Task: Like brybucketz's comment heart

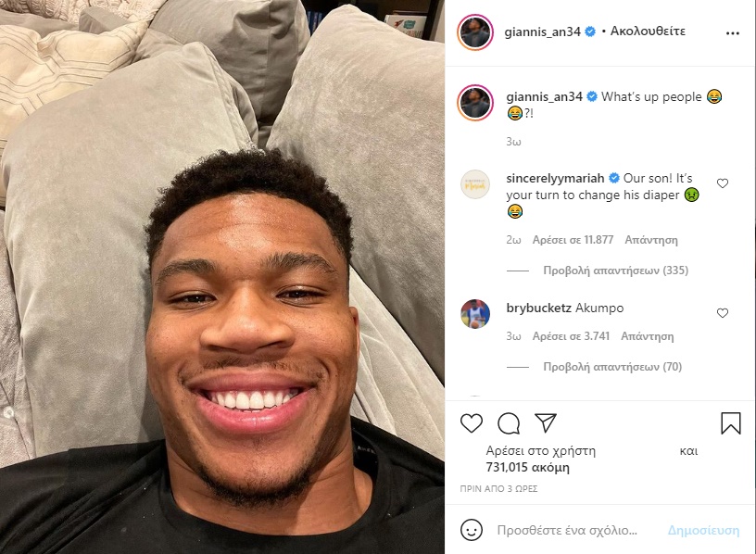Action: point(723,313)
